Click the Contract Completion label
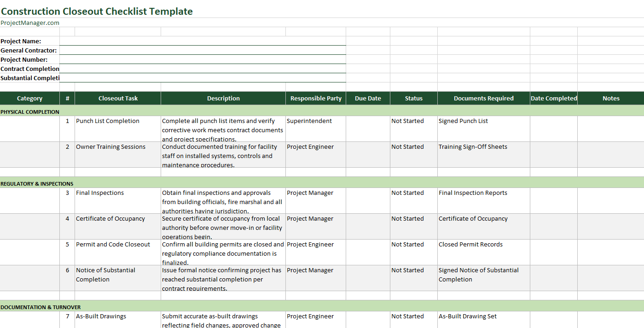 click(30, 69)
